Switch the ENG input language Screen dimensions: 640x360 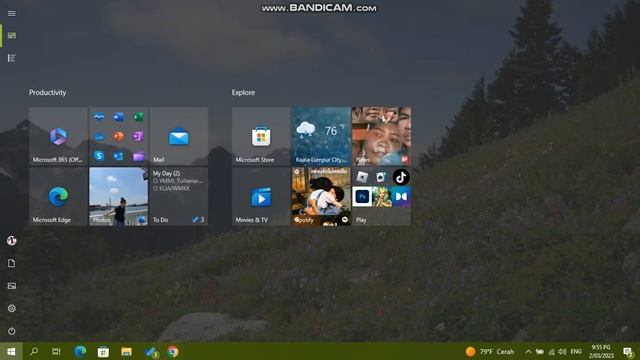(576, 351)
